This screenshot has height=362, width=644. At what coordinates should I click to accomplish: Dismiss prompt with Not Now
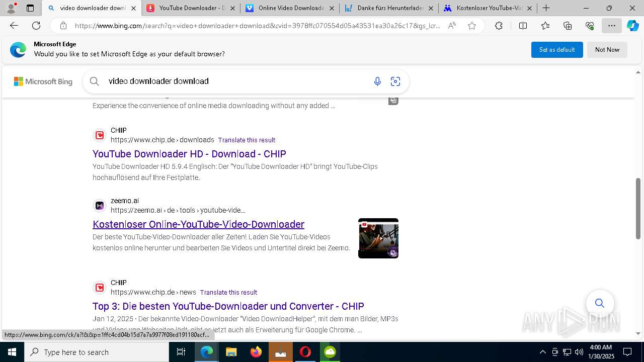[607, 50]
